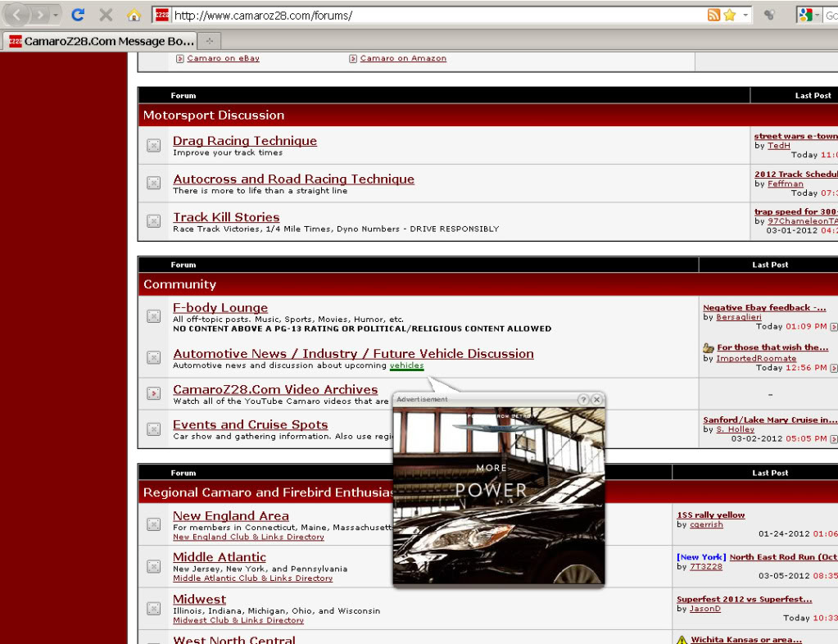Open the Events and Cruise Spots forum

(x=250, y=424)
